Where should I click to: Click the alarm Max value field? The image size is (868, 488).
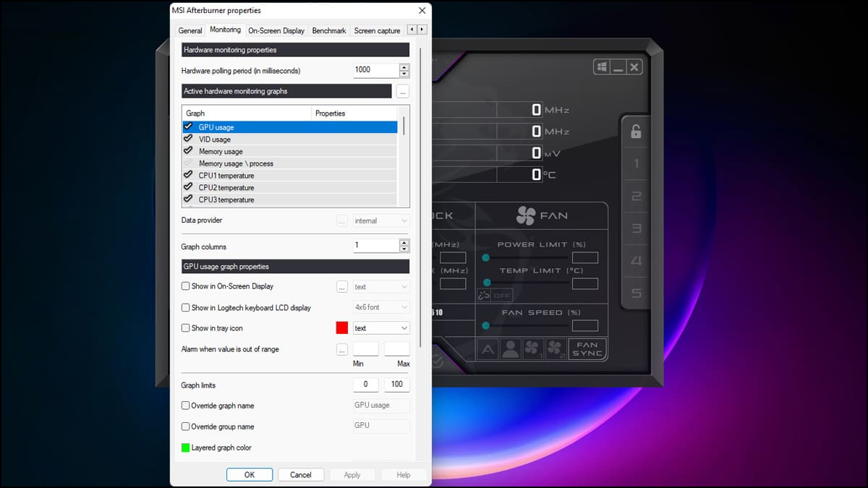pyautogui.click(x=396, y=349)
